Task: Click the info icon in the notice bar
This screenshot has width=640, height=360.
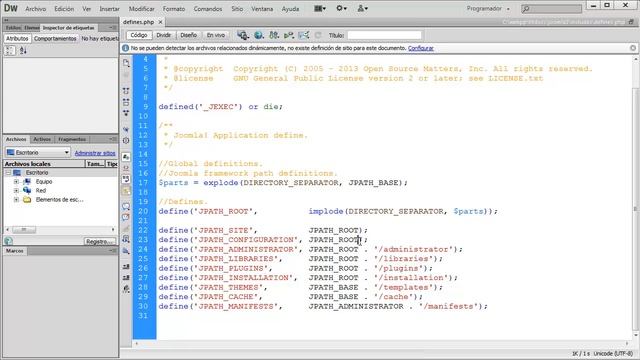Action: pos(125,48)
